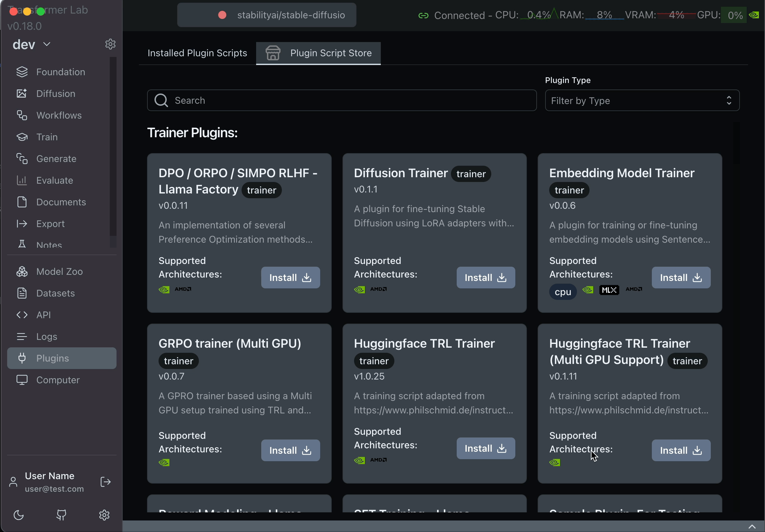Click the GitHub icon in sidebar footer
765x532 pixels.
point(61,515)
